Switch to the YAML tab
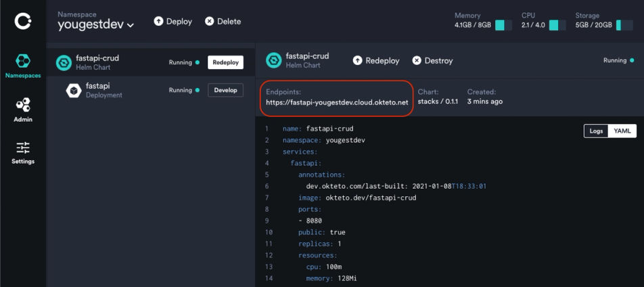This screenshot has height=287, width=644. click(622, 131)
